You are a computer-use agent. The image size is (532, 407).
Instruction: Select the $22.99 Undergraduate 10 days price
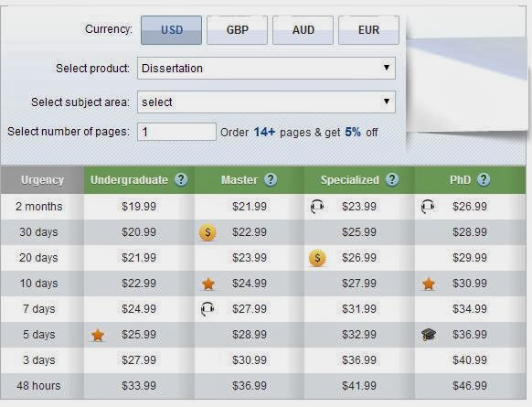(x=139, y=284)
